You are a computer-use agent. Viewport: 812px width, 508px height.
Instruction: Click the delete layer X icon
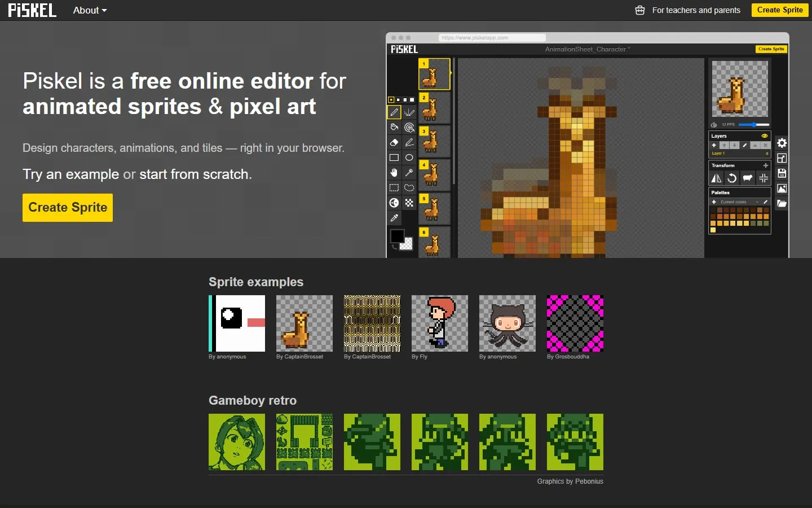coord(765,145)
